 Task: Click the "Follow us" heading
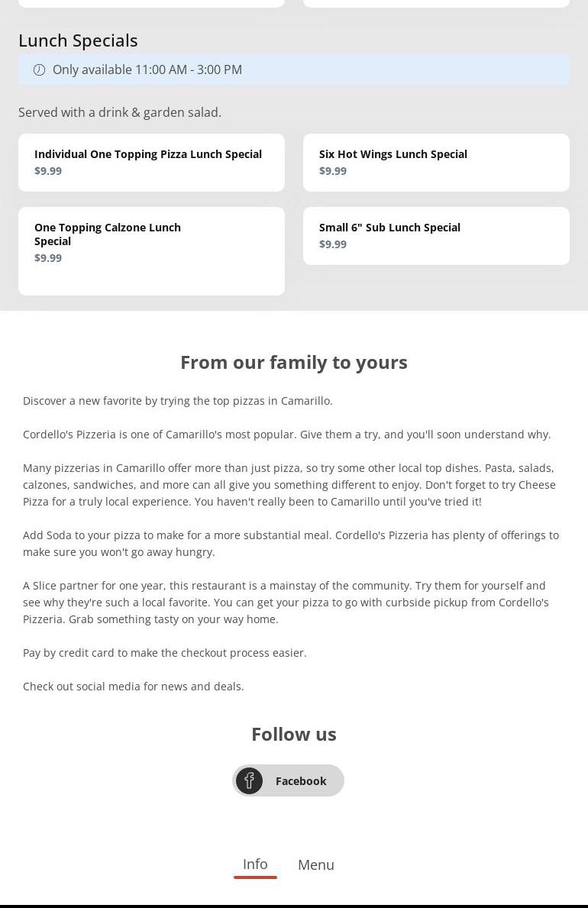click(294, 734)
